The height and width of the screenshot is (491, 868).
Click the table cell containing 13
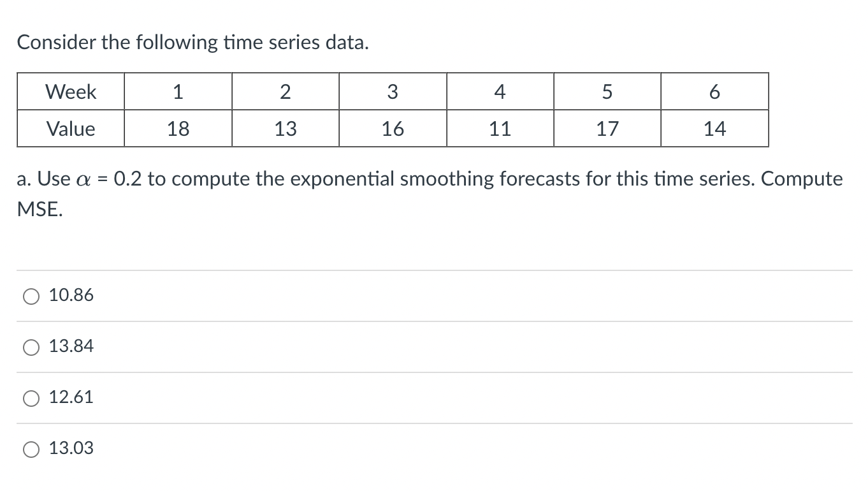[285, 128]
